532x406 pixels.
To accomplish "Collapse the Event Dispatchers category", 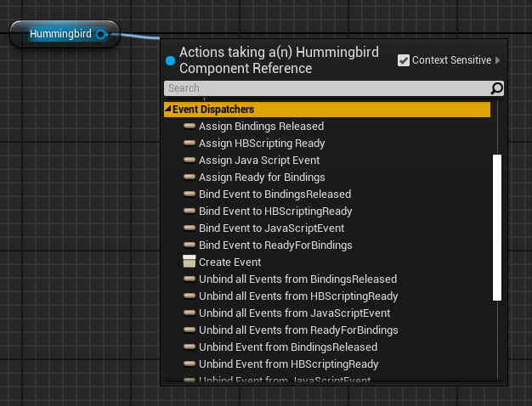I will [x=167, y=108].
